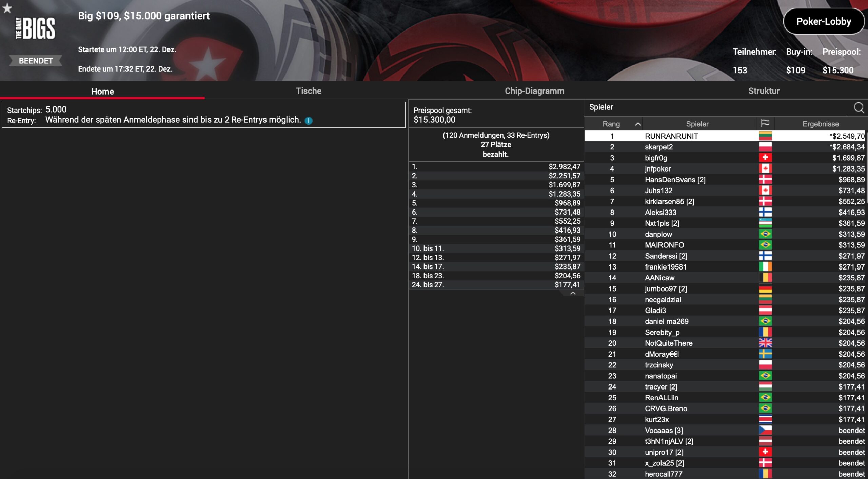Click RUNRANRUNIT's Lithuania flag icon

[765, 136]
